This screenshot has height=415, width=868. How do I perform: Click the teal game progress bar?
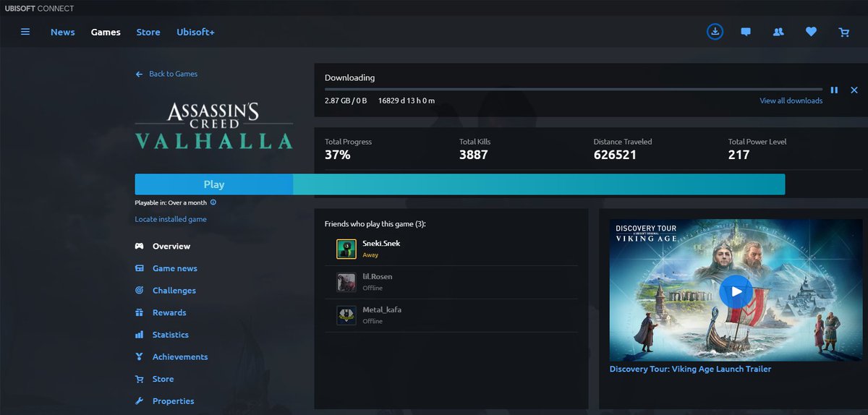point(539,184)
